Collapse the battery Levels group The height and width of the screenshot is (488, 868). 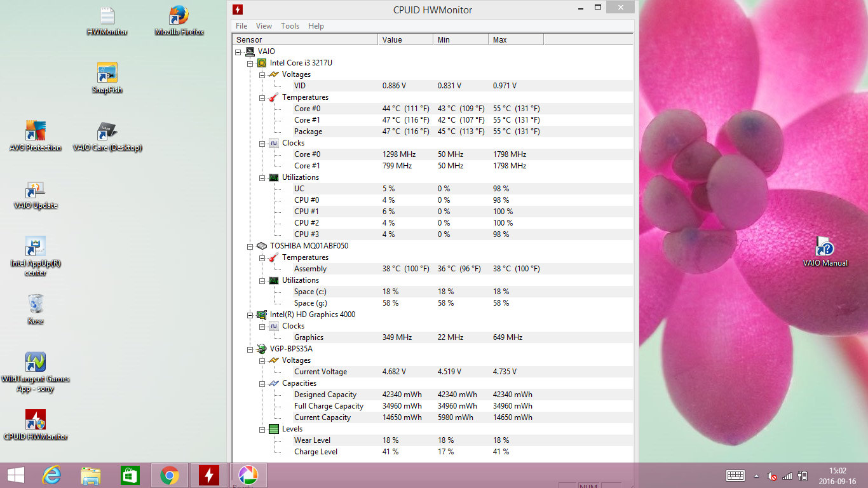262,429
